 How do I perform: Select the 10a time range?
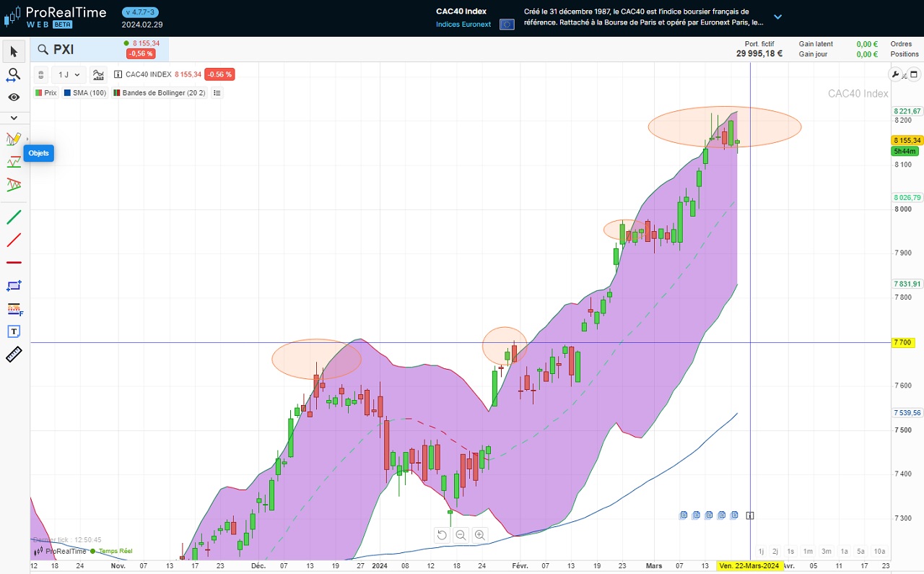click(879, 551)
